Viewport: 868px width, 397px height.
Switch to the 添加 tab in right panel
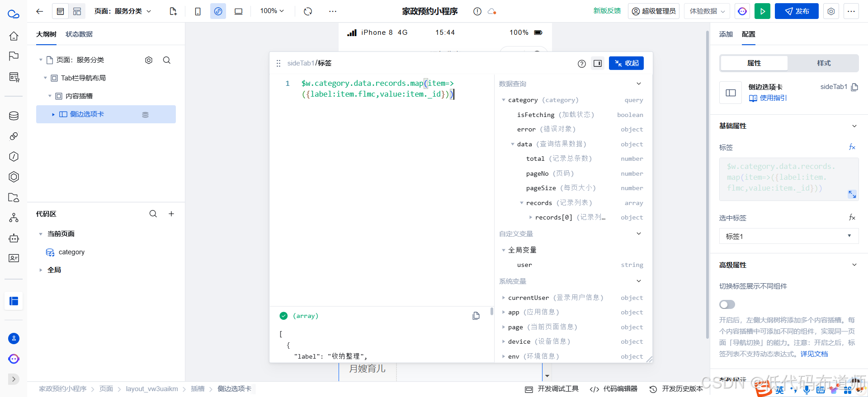click(726, 34)
